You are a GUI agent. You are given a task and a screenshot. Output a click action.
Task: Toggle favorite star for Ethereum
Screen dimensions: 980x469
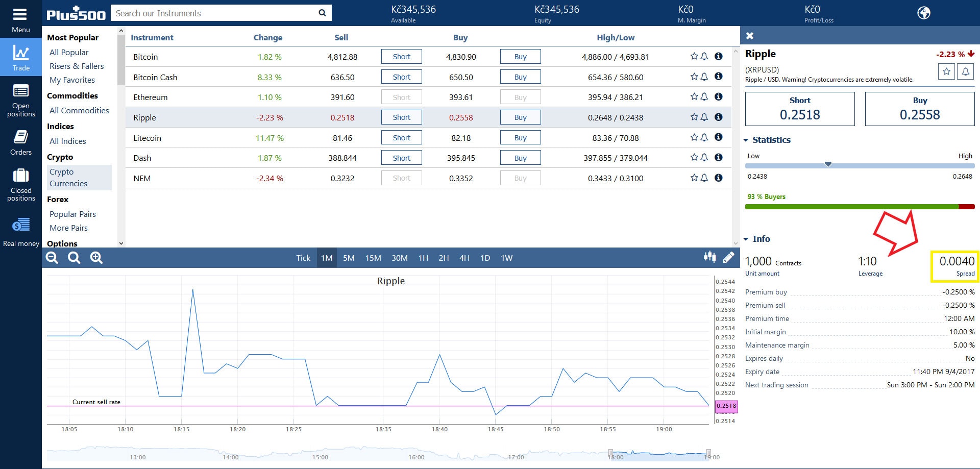(694, 96)
